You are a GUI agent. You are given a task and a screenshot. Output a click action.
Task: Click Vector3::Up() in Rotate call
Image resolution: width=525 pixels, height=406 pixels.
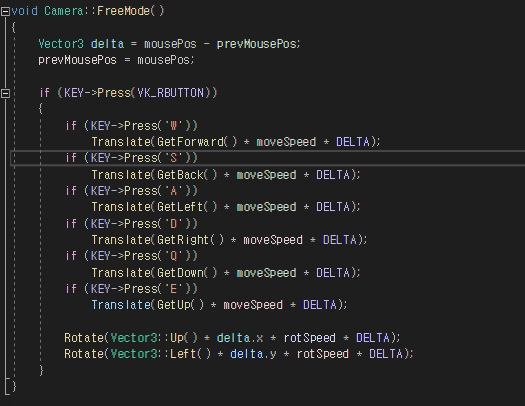point(154,338)
